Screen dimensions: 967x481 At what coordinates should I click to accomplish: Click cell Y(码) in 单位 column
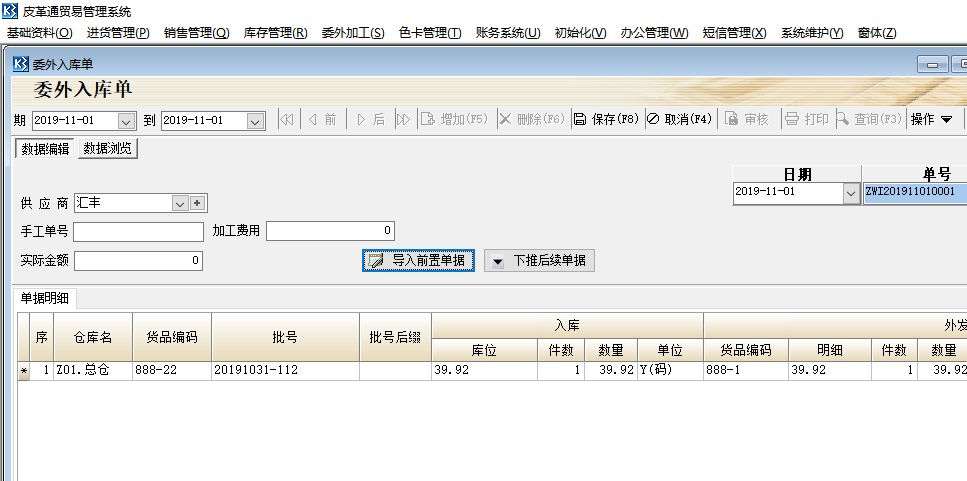(x=670, y=371)
